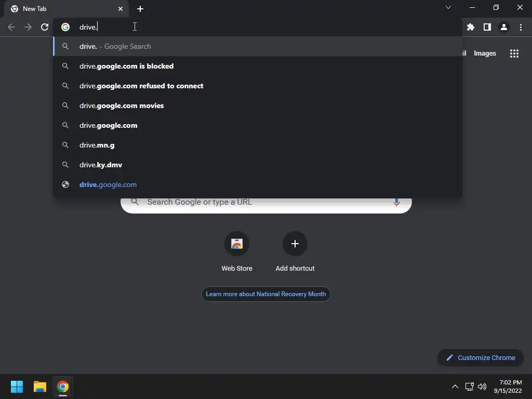Open the profile avatar menu
This screenshot has width=532, height=399.
(x=504, y=27)
